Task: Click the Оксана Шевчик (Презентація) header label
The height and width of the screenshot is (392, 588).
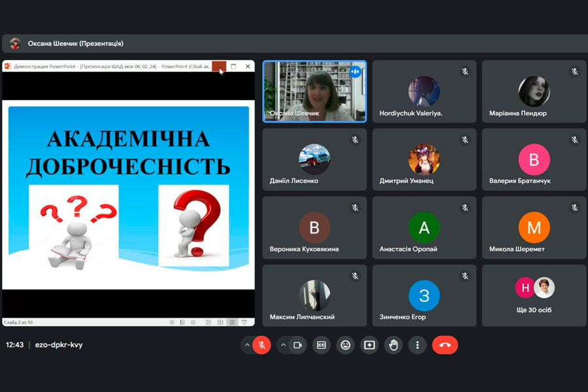Action: 75,44
